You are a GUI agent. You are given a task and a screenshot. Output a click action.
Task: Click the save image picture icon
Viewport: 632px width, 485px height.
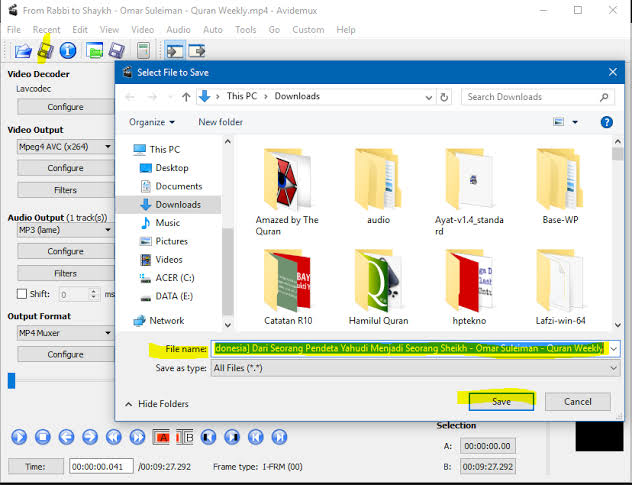coord(94,51)
